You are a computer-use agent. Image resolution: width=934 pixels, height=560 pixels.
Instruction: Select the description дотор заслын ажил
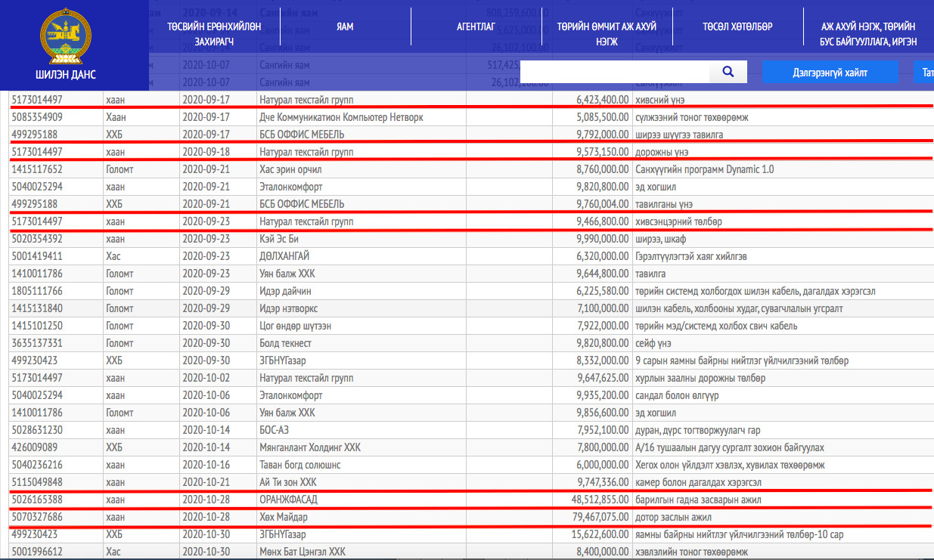pos(674,517)
